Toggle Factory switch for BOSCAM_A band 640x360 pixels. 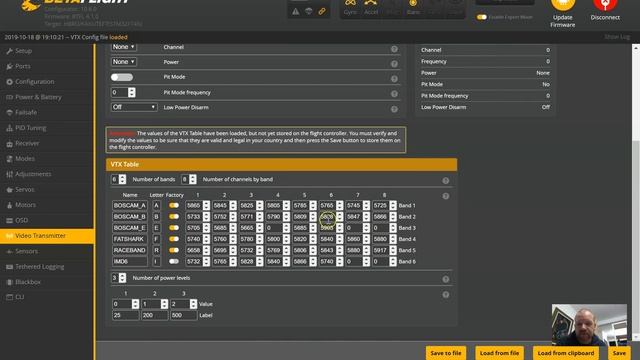pyautogui.click(x=174, y=205)
